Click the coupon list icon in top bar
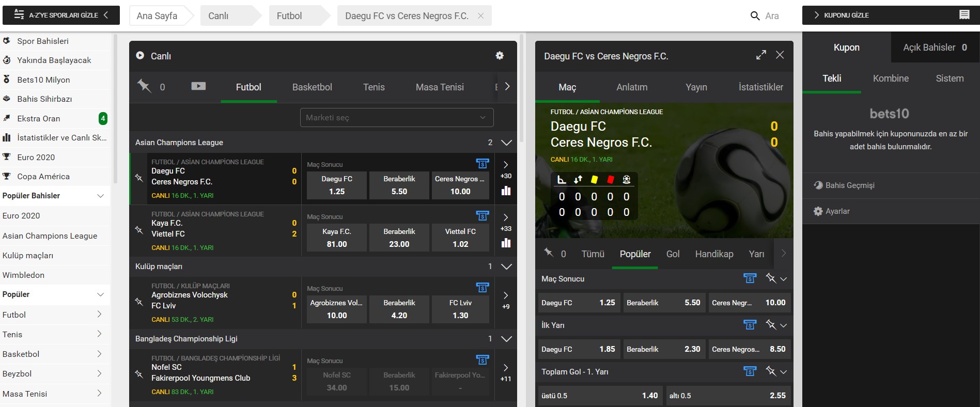Image resolution: width=980 pixels, height=407 pixels. click(964, 15)
